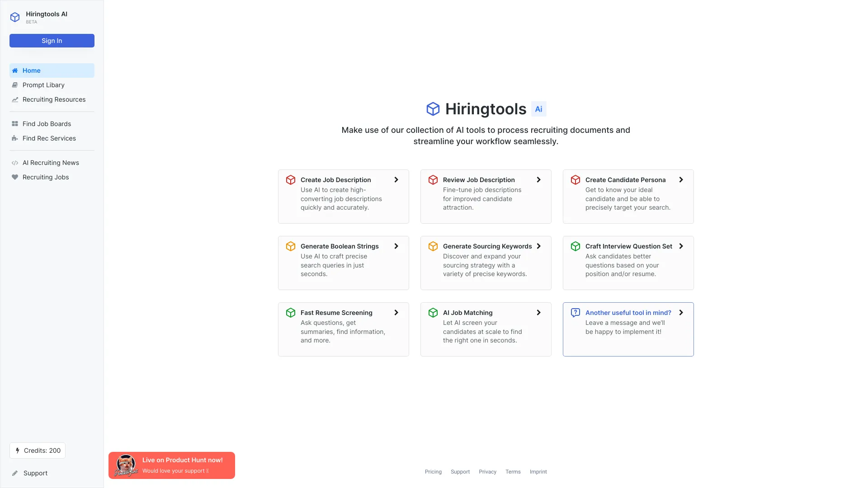This screenshot has height=488, width=868.
Task: Click the Support link in footer
Action: (x=460, y=471)
